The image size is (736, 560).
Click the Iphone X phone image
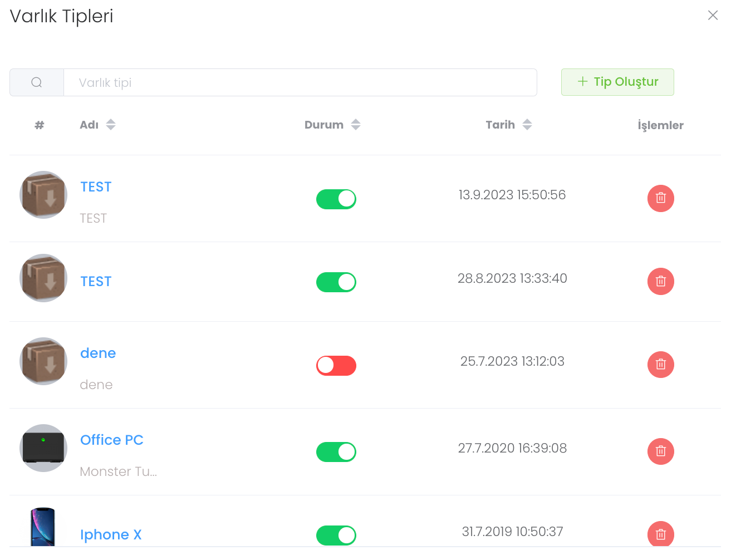[43, 527]
